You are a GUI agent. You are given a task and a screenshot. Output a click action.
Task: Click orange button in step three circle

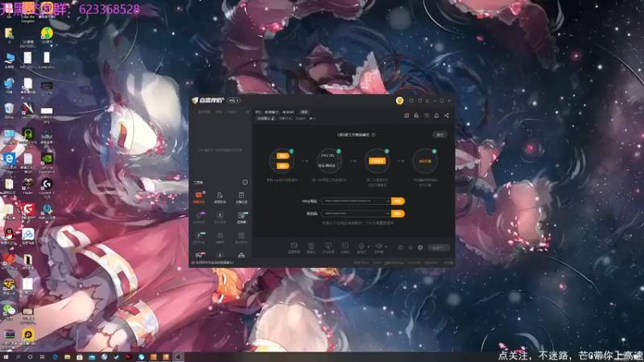click(x=377, y=161)
